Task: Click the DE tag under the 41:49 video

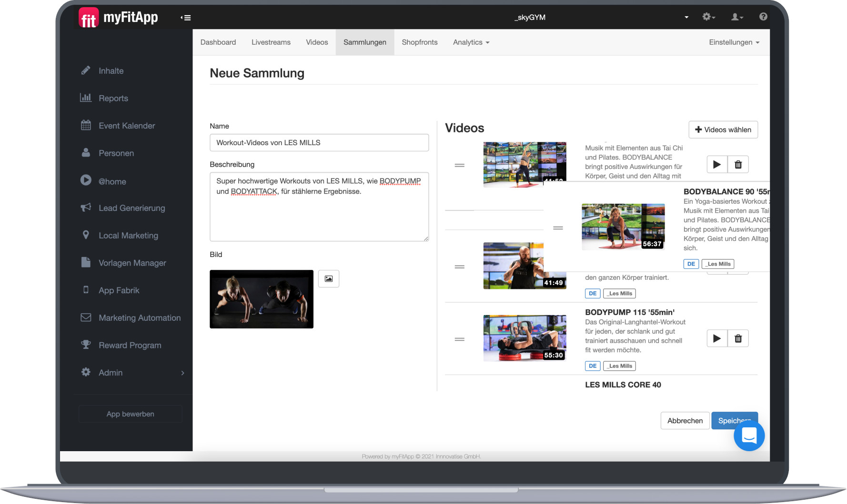Action: pos(593,294)
